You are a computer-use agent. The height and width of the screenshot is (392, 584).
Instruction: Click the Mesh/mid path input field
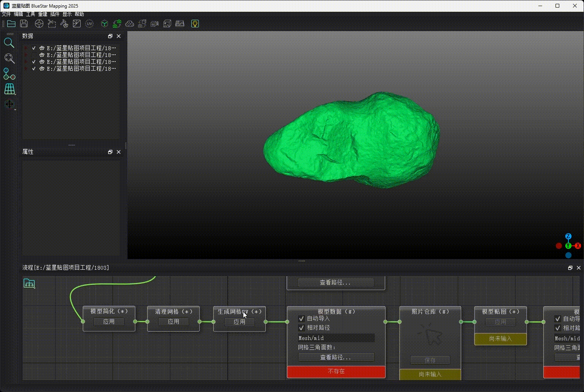point(336,338)
